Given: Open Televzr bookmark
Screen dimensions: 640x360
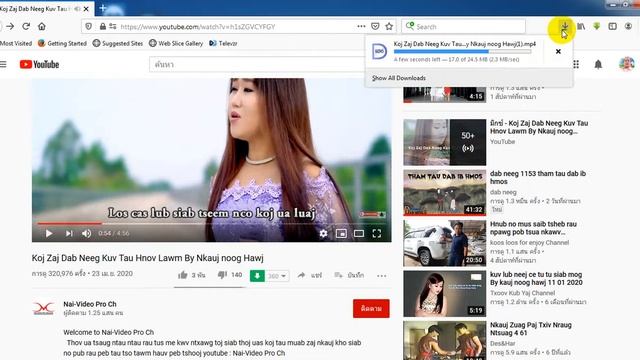Looking at the screenshot, I should (223, 43).
